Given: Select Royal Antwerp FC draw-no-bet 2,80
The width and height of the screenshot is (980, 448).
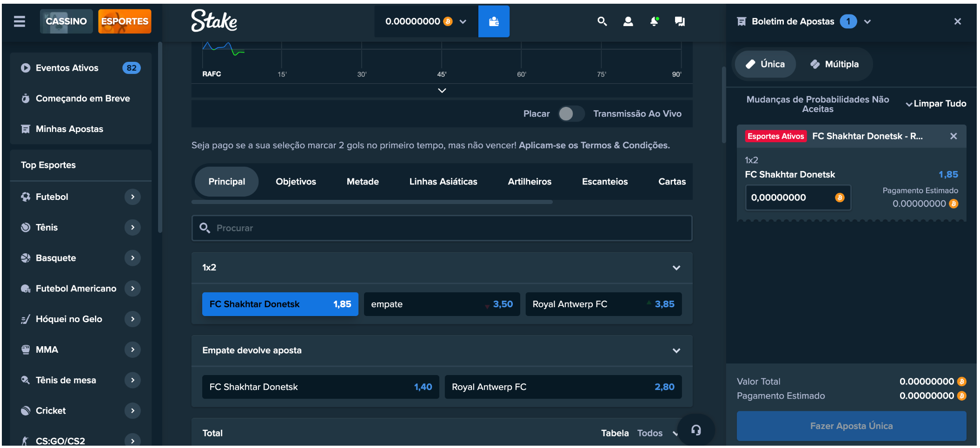Looking at the screenshot, I should (563, 387).
